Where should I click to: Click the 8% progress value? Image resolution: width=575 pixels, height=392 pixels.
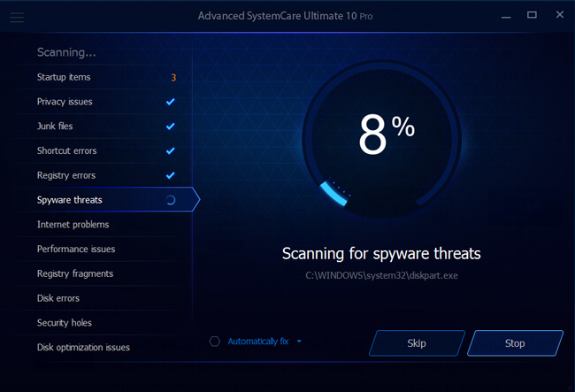(387, 134)
